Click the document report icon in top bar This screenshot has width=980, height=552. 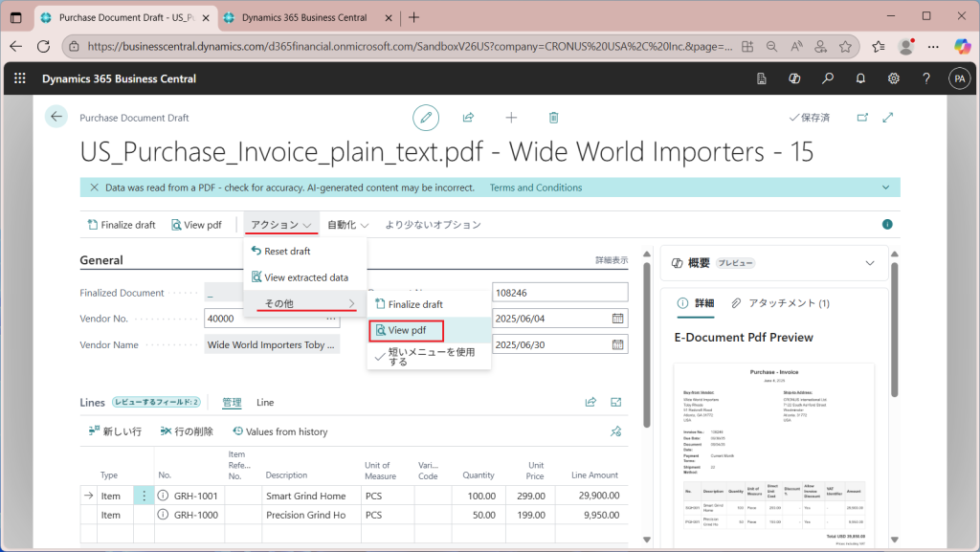pyautogui.click(x=761, y=78)
